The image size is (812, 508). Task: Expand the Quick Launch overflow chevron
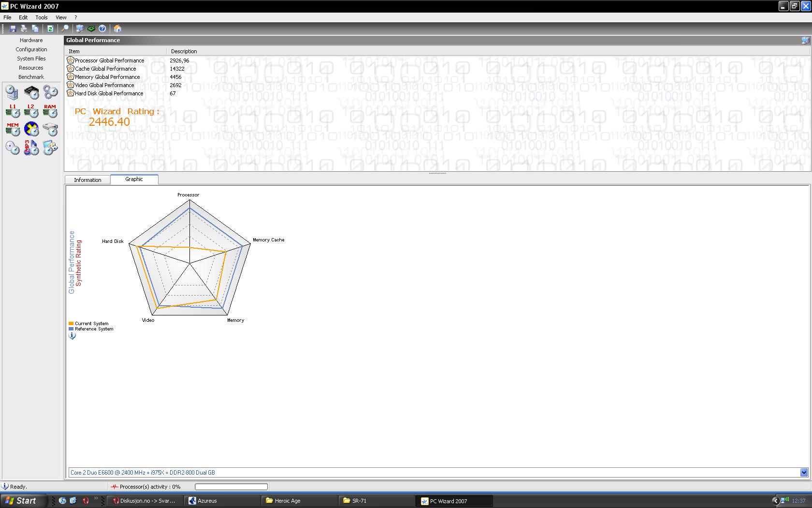pyautogui.click(x=96, y=498)
